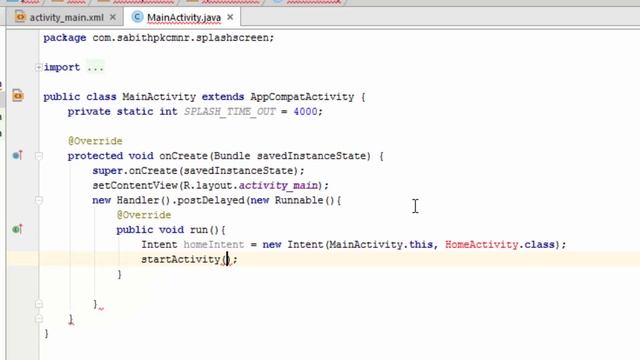Expand the folded import block
This screenshot has height=360, width=640.
click(38, 67)
